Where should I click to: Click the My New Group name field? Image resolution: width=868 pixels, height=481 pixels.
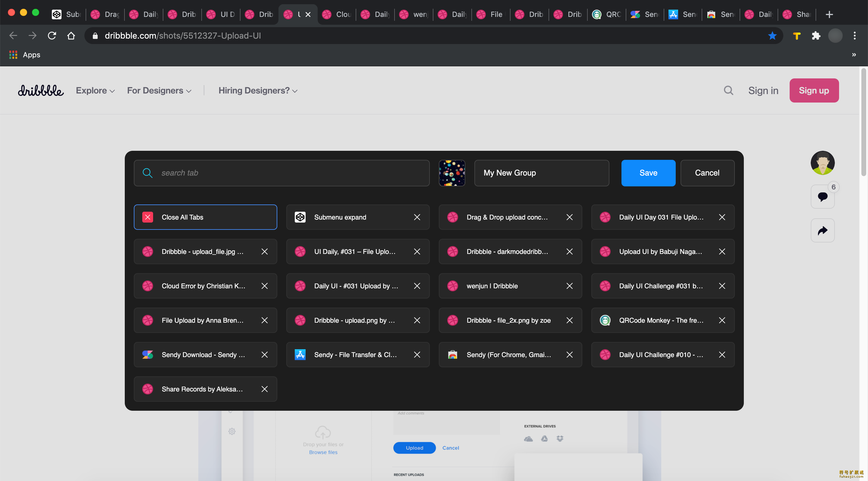(542, 173)
